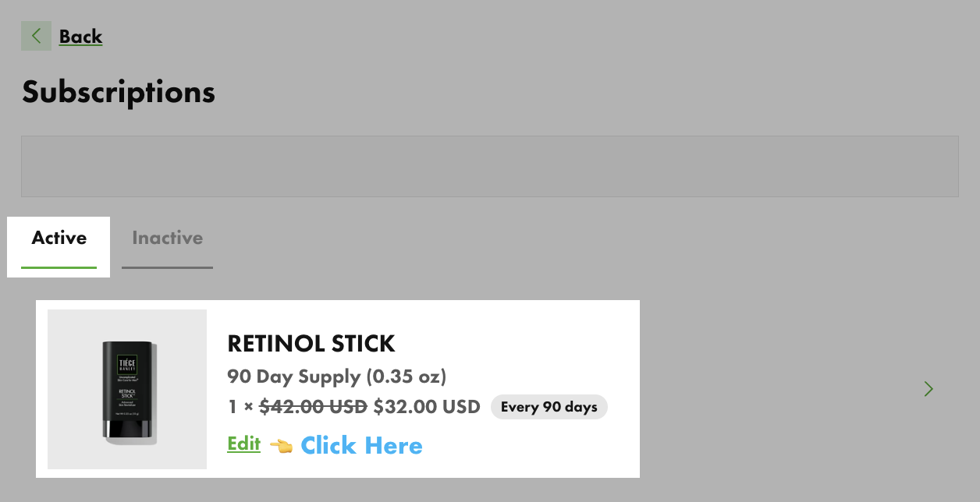
Task: Click the green underline beneath Active tab
Action: [59, 267]
